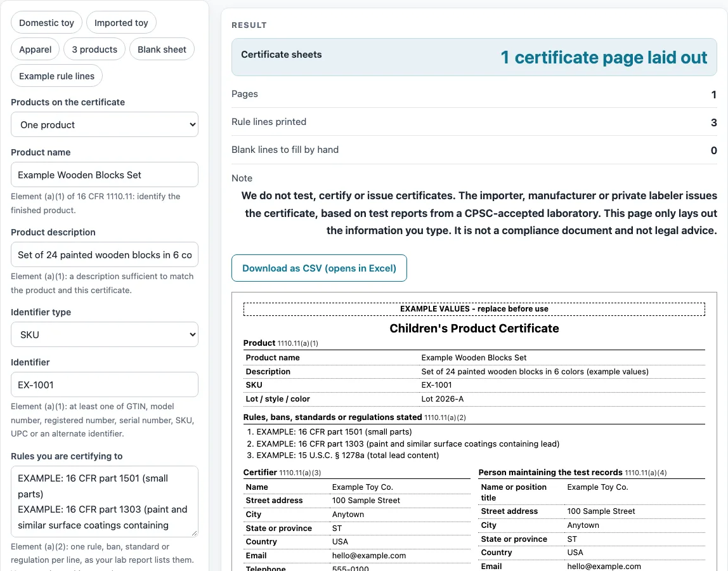728x571 pixels.
Task: Load the Domestic toy preset
Action: point(46,22)
